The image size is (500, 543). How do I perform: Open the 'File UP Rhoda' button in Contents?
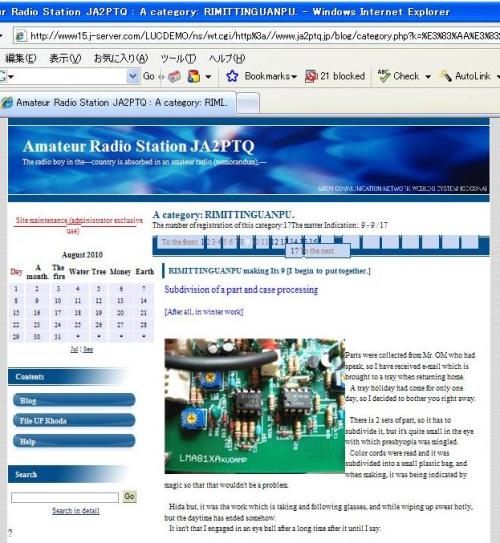pyautogui.click(x=74, y=420)
